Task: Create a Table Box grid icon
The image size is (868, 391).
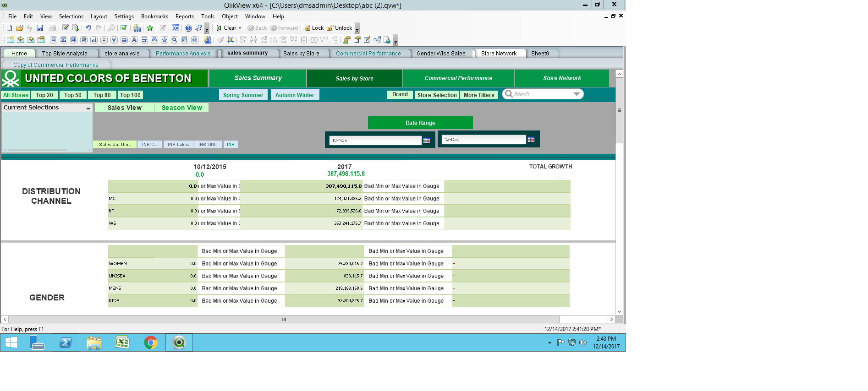Action: [74, 40]
